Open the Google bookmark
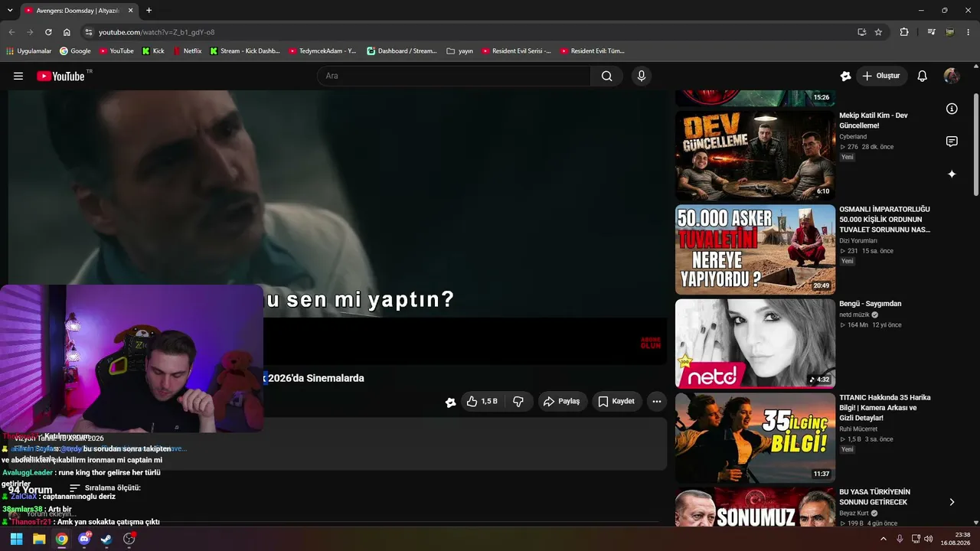Screen dimensions: 980x551 [74, 51]
